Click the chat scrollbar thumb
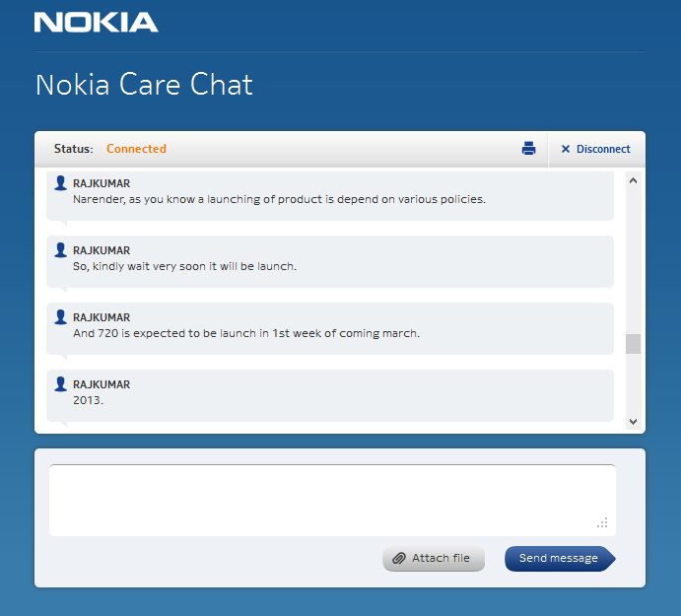 (633, 344)
